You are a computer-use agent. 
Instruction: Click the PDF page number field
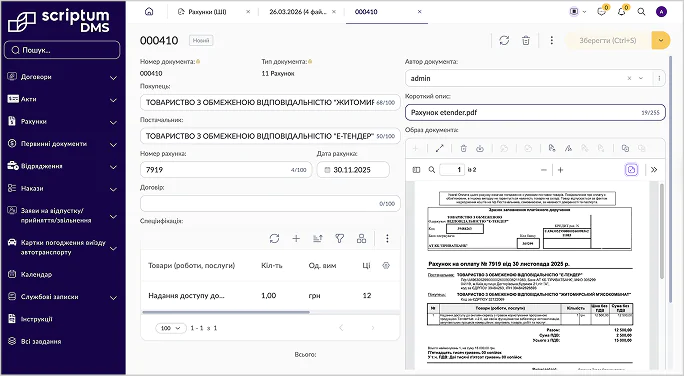tap(452, 170)
